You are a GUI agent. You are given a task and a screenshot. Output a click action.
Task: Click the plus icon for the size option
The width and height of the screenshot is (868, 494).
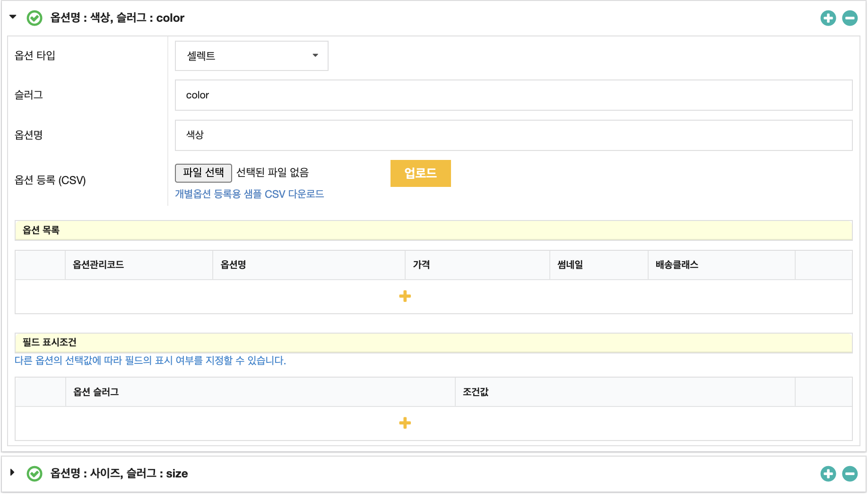tap(828, 474)
